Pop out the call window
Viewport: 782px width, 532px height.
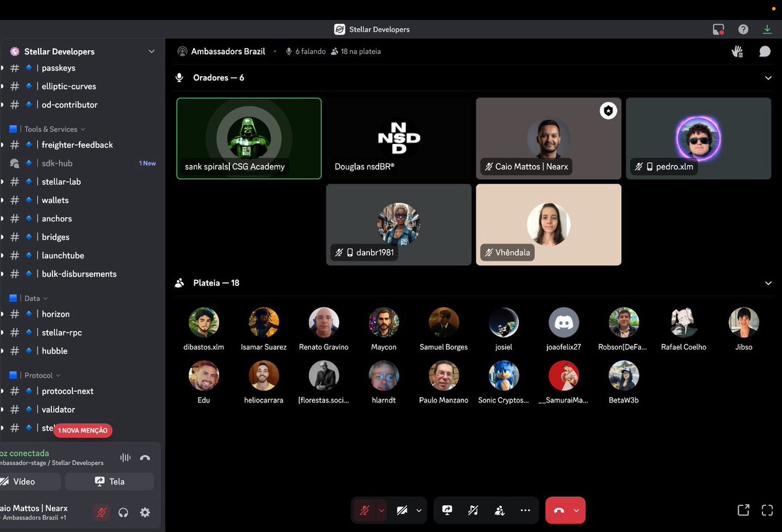pos(743,511)
